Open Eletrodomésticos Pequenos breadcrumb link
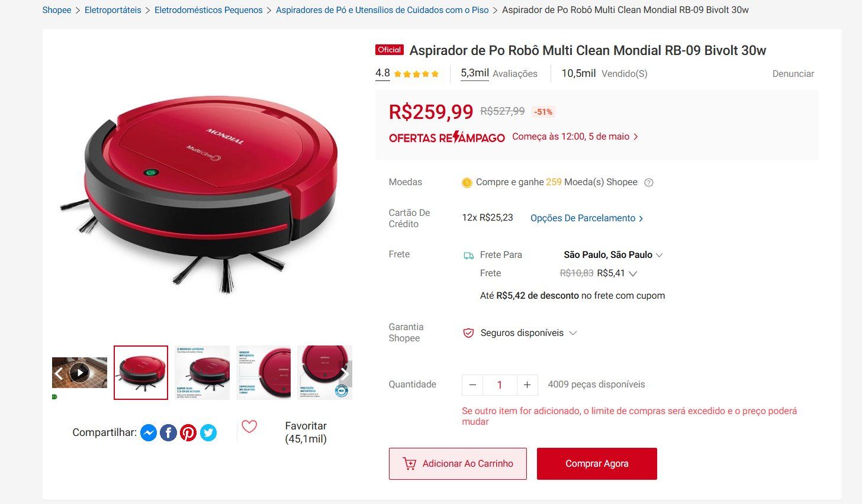The image size is (862, 504). (x=208, y=10)
